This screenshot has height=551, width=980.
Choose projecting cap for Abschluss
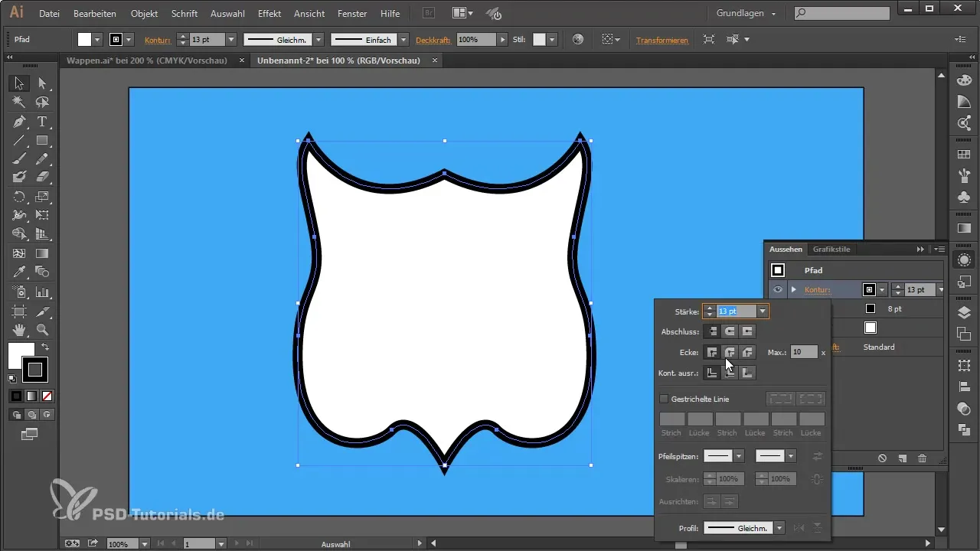pos(747,331)
